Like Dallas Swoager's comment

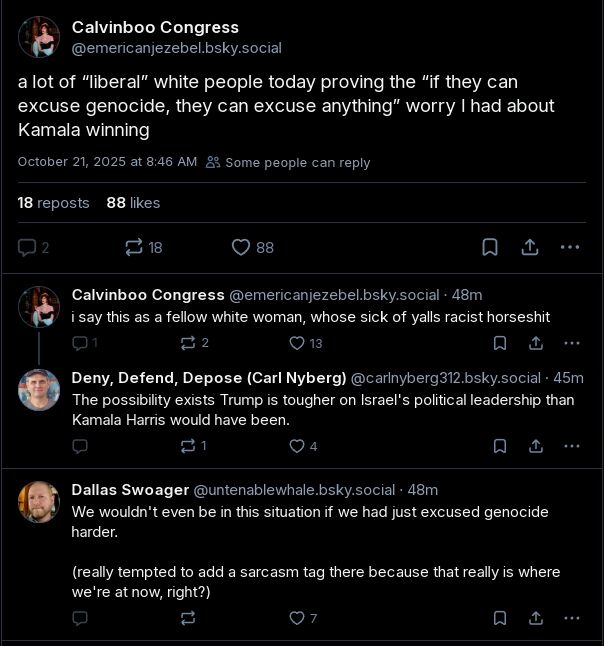[297, 618]
